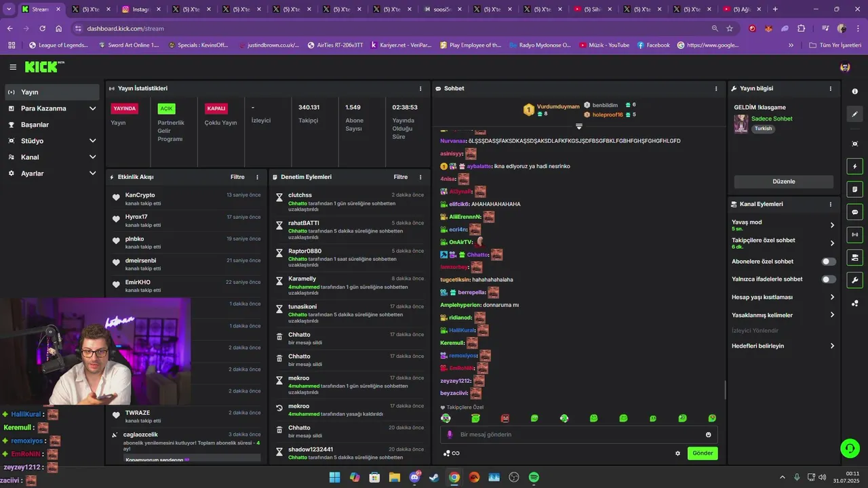
Task: Open Kanal Eylemleri three-dot menu
Action: point(831,204)
